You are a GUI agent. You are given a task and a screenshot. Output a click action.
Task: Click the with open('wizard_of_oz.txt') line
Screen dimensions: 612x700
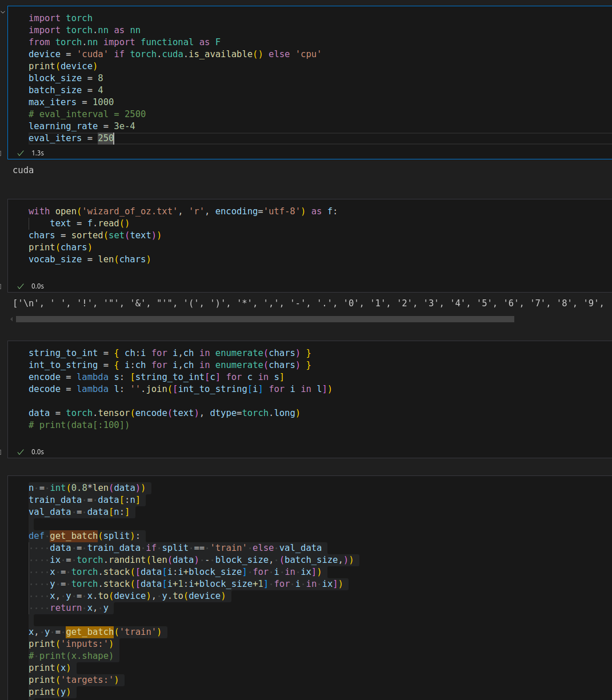pyautogui.click(x=183, y=211)
